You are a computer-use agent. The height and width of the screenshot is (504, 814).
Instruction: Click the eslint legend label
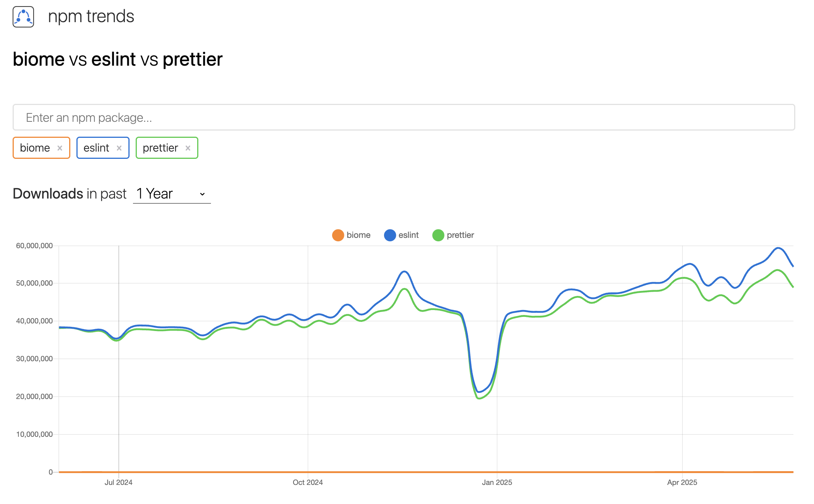pos(409,235)
